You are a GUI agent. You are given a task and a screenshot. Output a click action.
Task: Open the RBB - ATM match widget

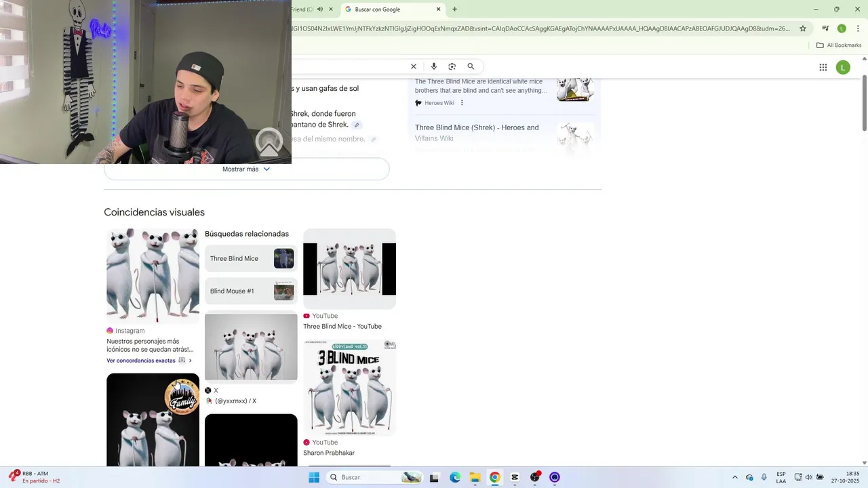[35, 477]
